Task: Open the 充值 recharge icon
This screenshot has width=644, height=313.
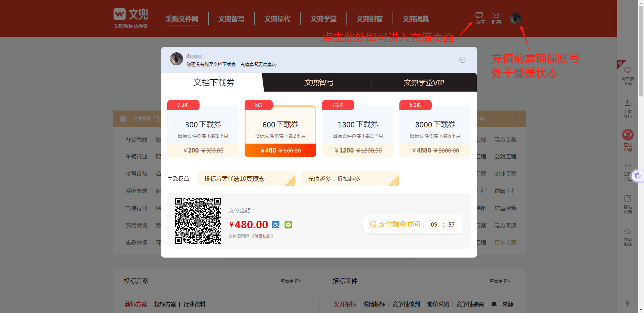Action: [x=480, y=18]
